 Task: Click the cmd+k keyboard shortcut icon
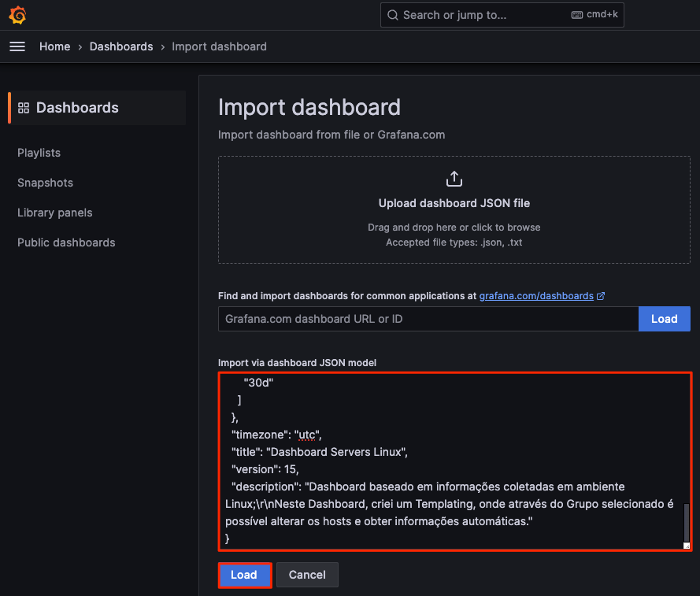tap(577, 15)
